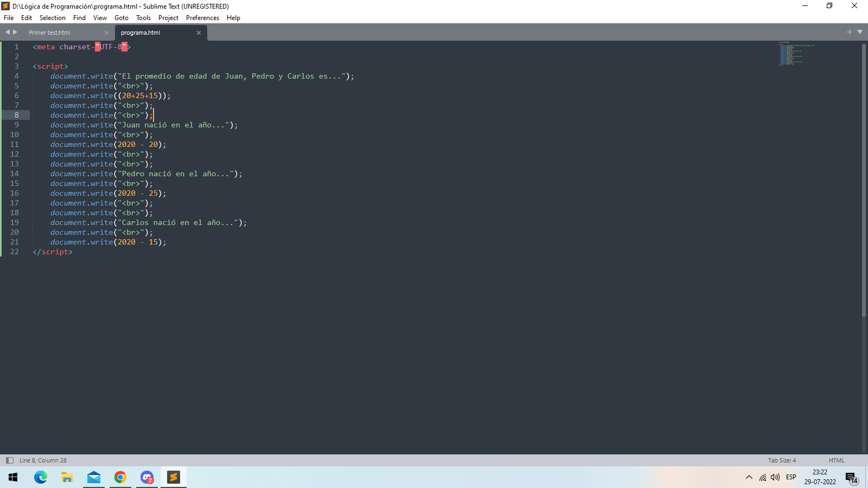Image resolution: width=868 pixels, height=488 pixels.
Task: Open the Selection menu
Action: [53, 18]
